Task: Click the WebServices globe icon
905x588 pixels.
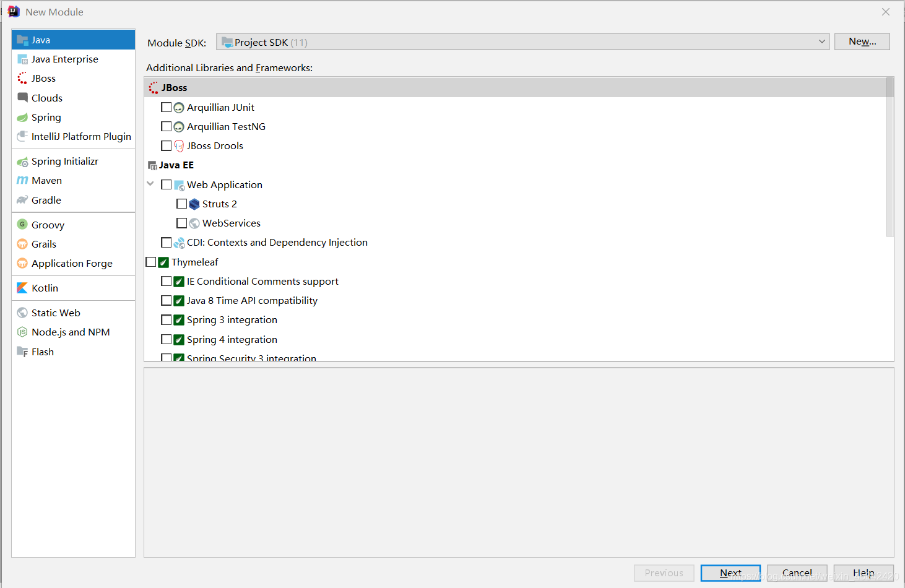Action: [x=194, y=223]
